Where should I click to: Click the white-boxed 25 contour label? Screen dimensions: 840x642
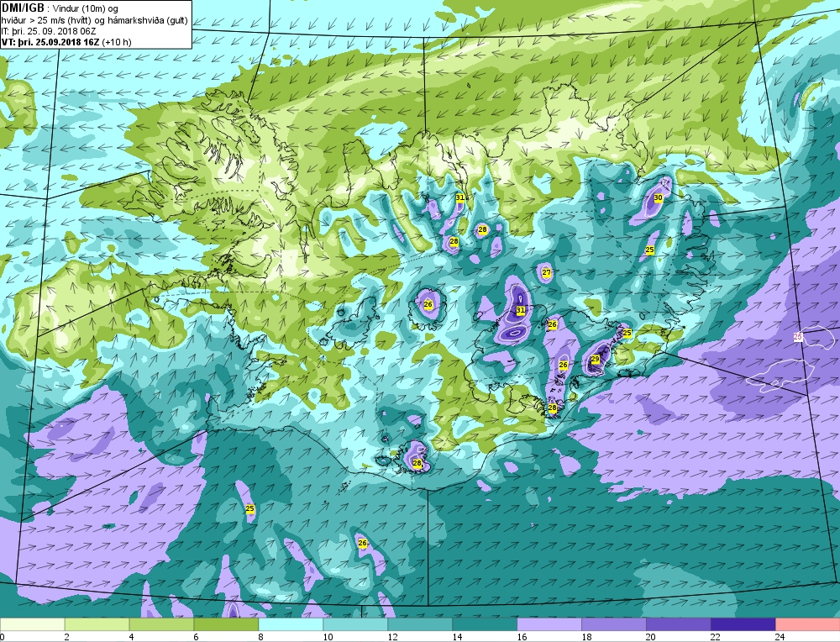coord(798,337)
